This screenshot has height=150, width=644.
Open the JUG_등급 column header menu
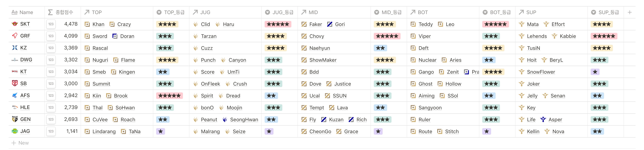(279, 12)
